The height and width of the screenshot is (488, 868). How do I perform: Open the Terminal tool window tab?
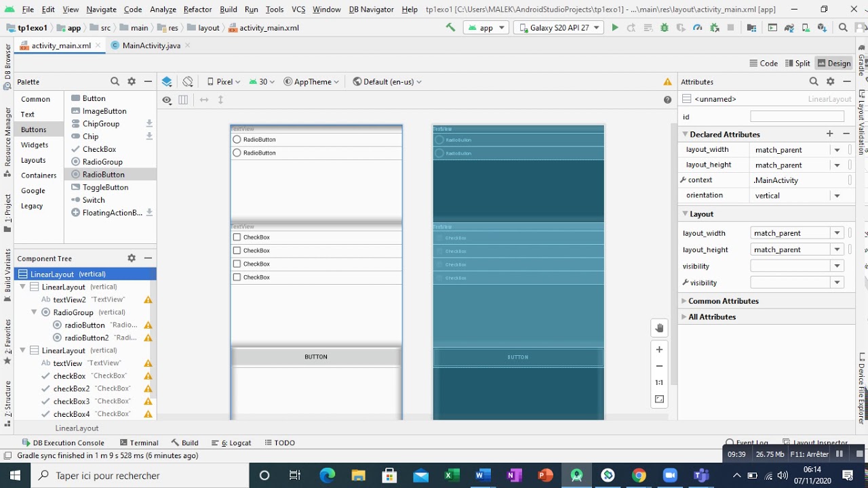point(139,443)
